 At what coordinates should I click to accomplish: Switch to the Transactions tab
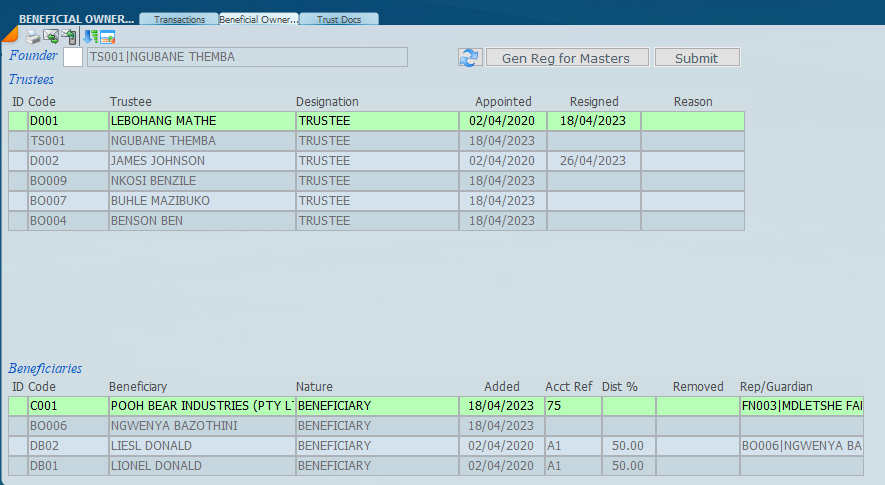[179, 19]
